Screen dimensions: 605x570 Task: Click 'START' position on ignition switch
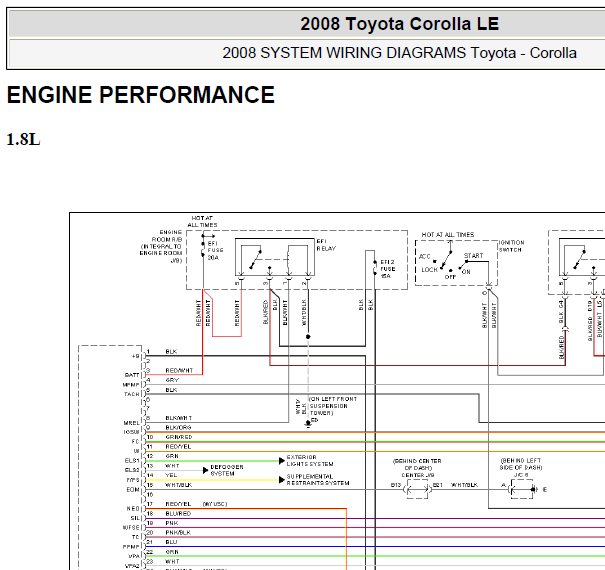[x=473, y=255]
